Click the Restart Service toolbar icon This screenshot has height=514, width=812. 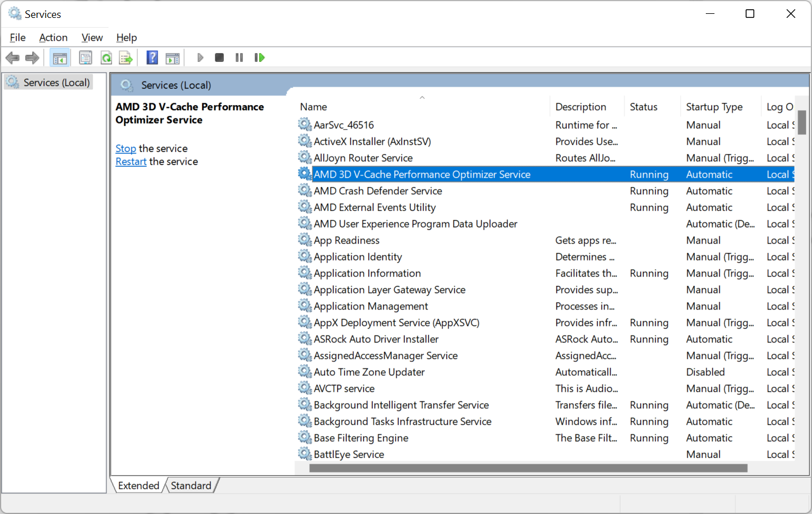click(x=260, y=58)
